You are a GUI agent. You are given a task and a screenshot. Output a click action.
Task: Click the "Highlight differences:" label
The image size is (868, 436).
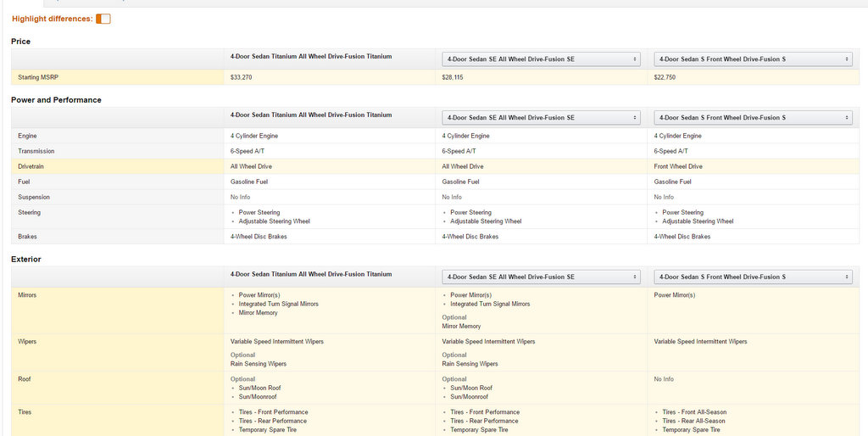52,19
